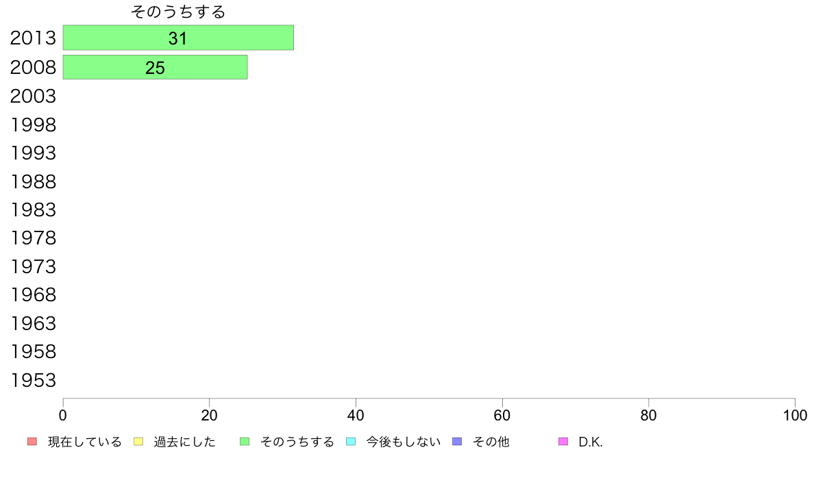Click the yellow 過去にした legend swatch
The height and width of the screenshot is (504, 814).
pyautogui.click(x=138, y=442)
